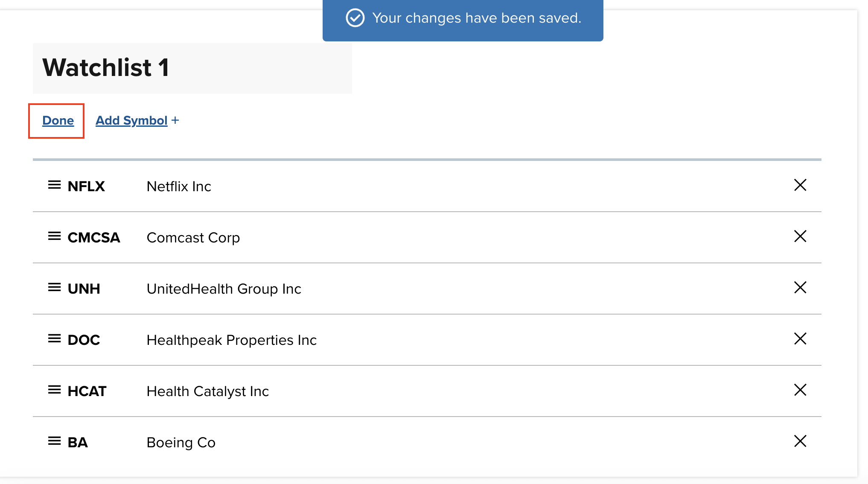Remove Health Catalyst Inc from watchlist

[x=800, y=390]
